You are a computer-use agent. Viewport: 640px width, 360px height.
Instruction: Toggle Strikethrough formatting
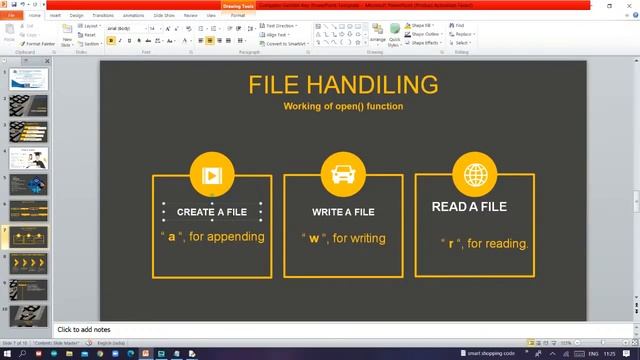(x=148, y=41)
